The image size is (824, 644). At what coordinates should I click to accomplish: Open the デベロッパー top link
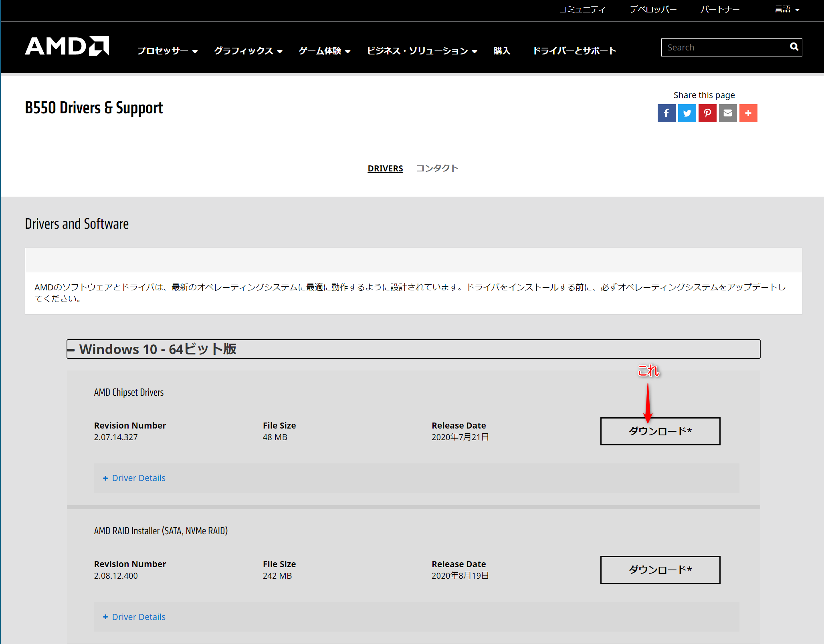tap(653, 9)
